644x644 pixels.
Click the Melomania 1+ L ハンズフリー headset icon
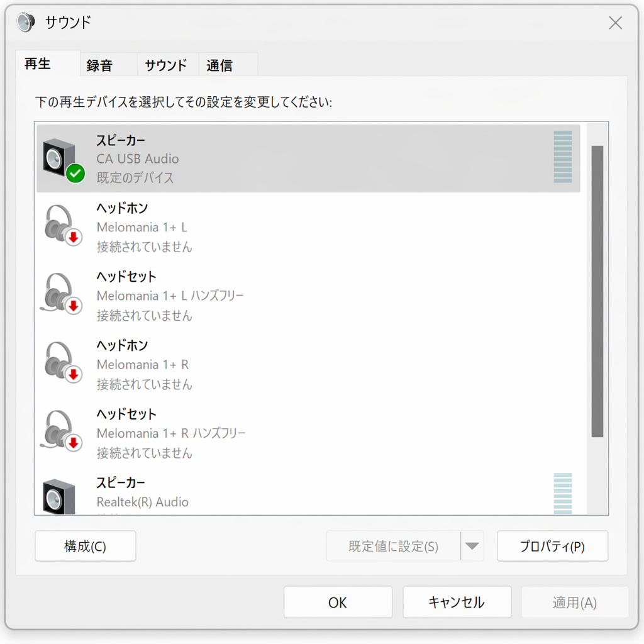[x=62, y=294]
